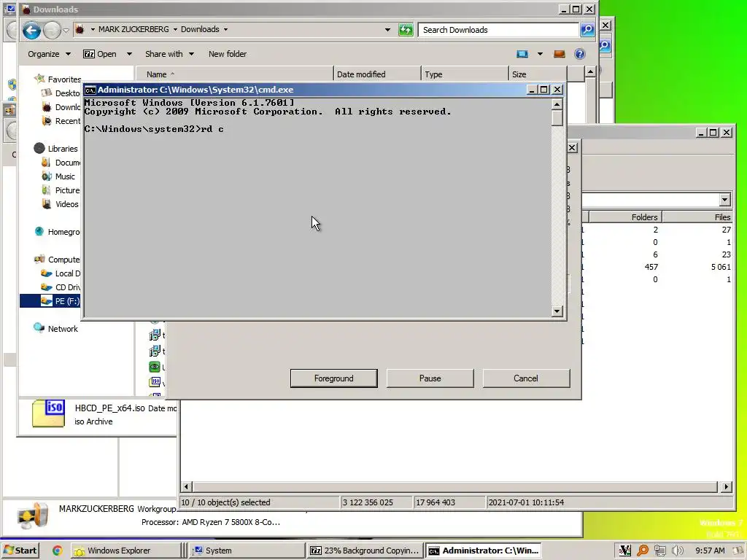The image size is (747, 560).
Task: Click the volume speaker tray icon
Action: [x=677, y=551]
